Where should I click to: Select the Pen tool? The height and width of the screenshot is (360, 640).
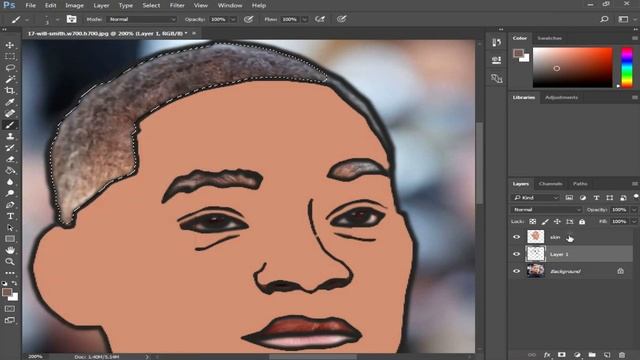click(10, 205)
